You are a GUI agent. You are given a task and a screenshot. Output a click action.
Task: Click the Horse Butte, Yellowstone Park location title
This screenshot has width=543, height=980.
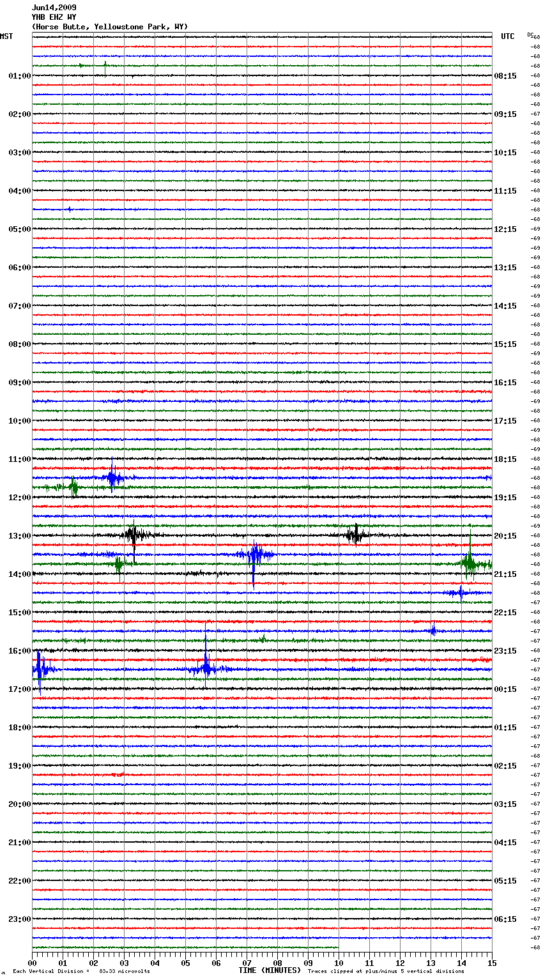tap(109, 27)
